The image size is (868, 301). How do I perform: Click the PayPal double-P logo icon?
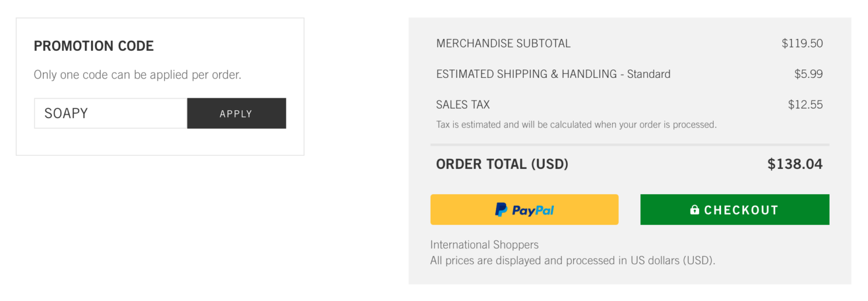point(501,210)
